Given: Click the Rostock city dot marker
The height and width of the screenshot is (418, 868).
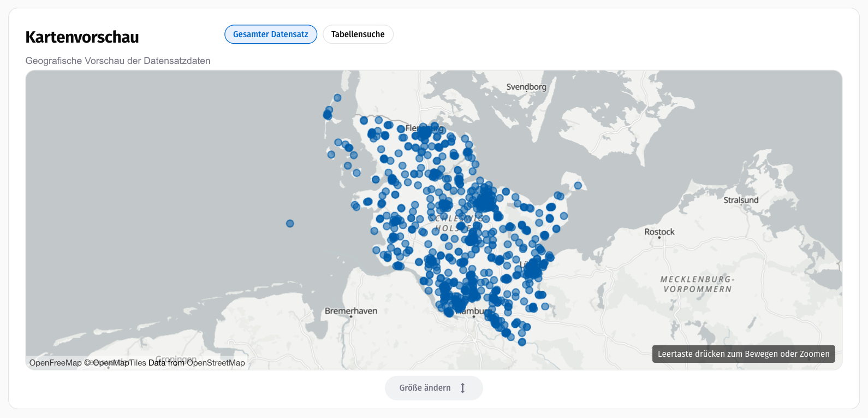Looking at the screenshot, I should click(x=659, y=238).
